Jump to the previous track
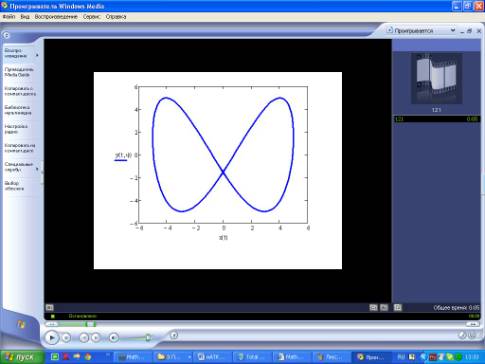This screenshot has width=485, height=364. point(84,338)
